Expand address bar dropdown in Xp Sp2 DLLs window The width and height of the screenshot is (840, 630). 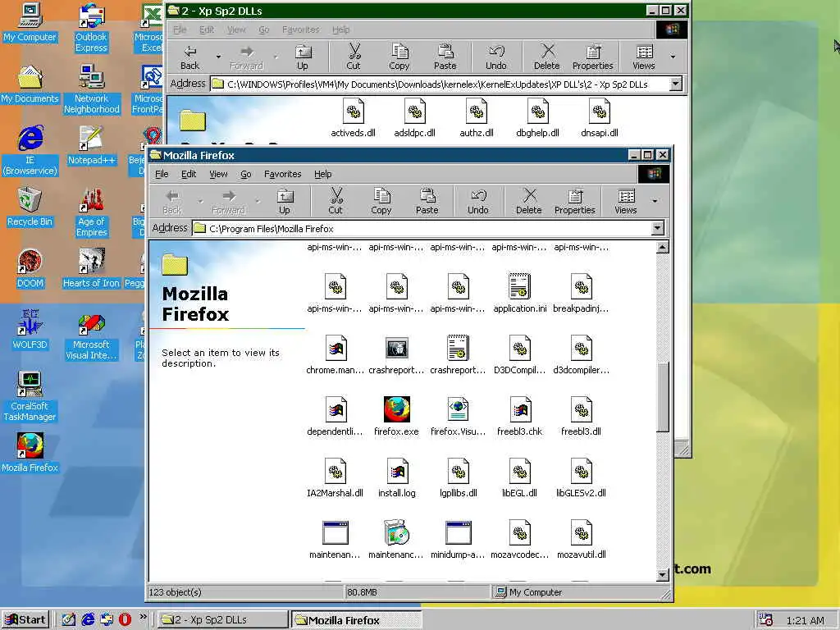[x=676, y=84]
